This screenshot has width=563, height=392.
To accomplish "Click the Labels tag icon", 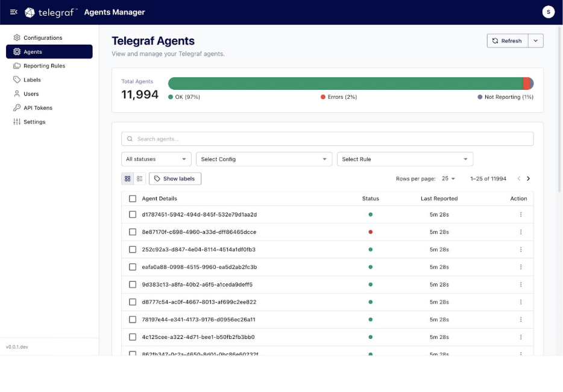I will 17,80.
